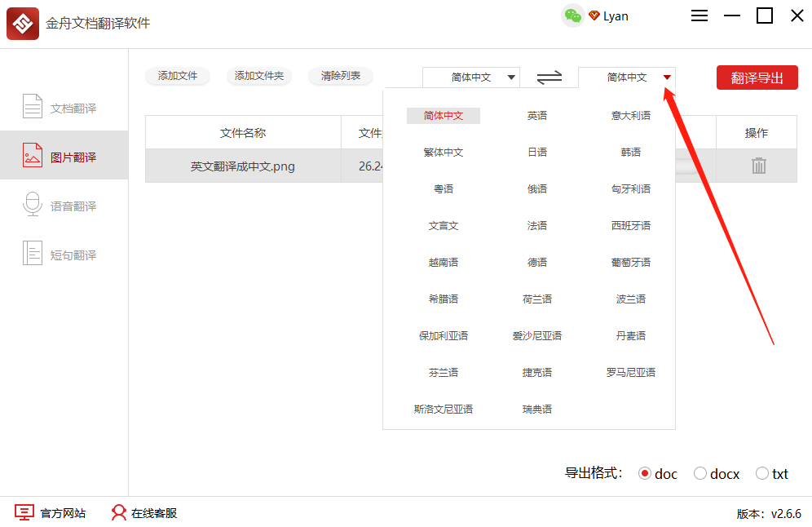The height and width of the screenshot is (527, 812).
Task: Choose 粤语 from the language list
Action: [444, 189]
